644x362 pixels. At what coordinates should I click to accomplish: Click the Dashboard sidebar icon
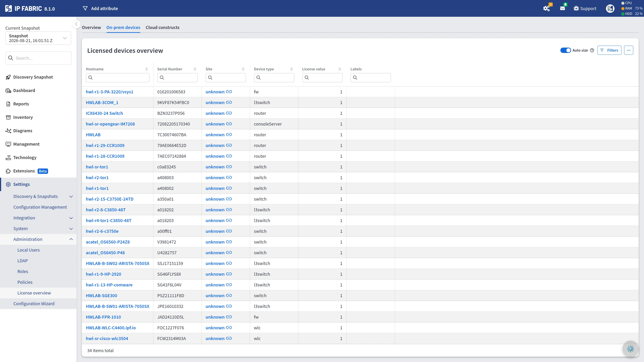point(8,91)
